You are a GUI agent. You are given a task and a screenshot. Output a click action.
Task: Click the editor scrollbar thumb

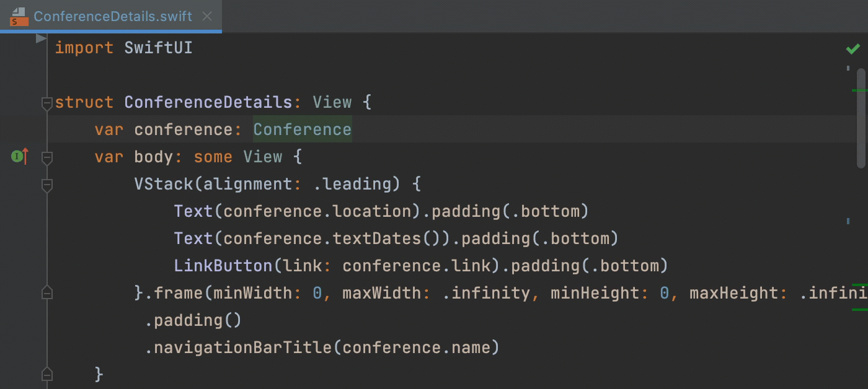click(x=862, y=118)
